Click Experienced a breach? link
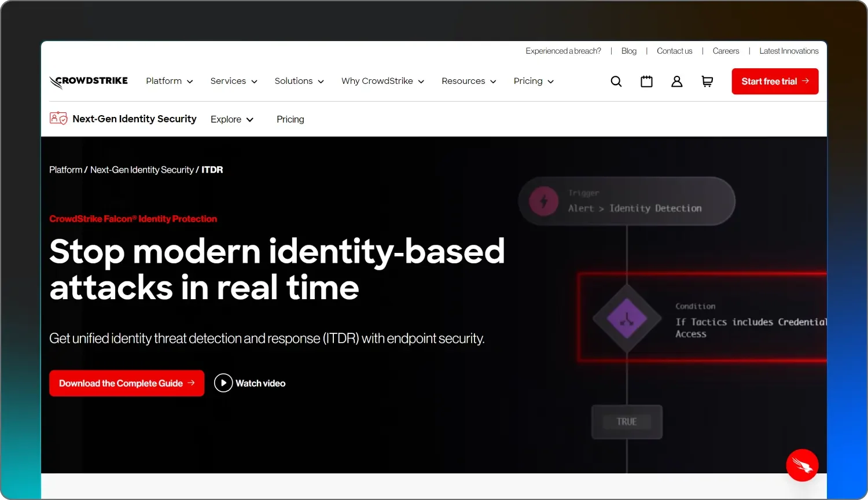The width and height of the screenshot is (868, 500). coord(563,51)
